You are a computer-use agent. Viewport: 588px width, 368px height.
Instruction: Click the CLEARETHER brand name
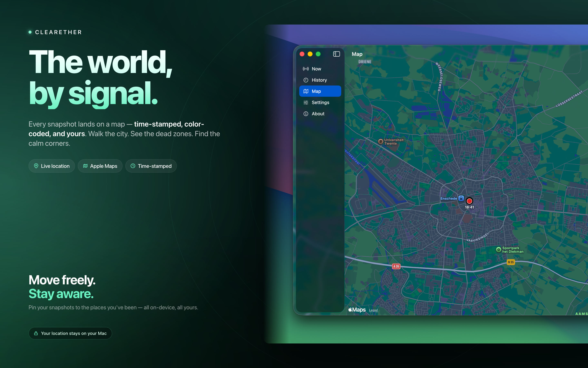click(58, 32)
